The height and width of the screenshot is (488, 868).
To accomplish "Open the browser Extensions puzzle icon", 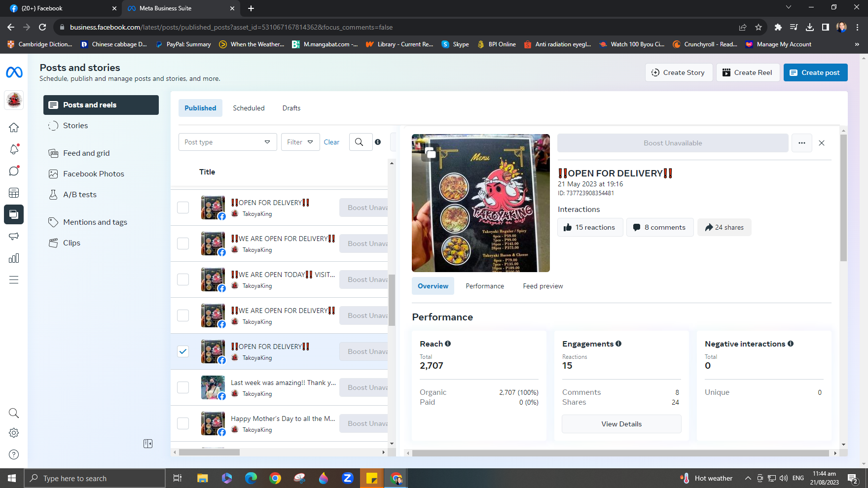I will coord(778,27).
